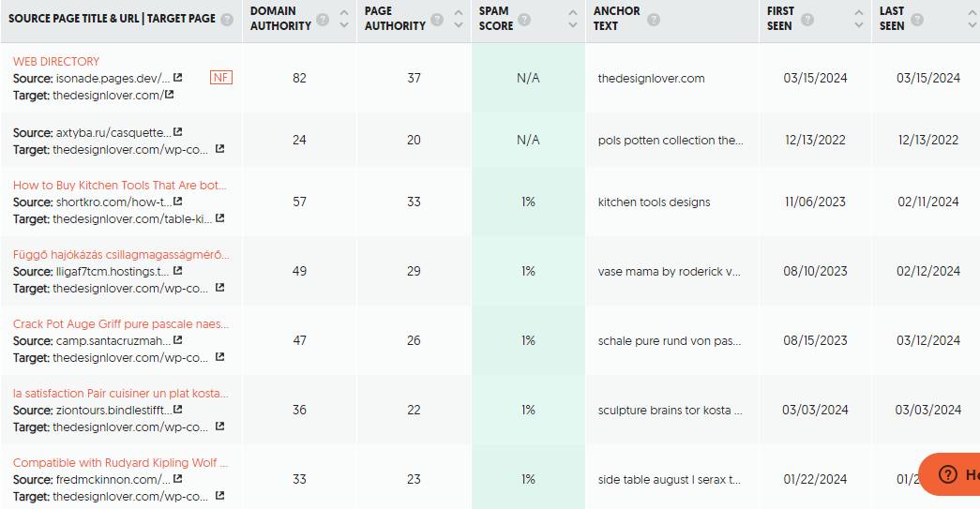This screenshot has width=980, height=509.
Task: Open the orange Help button
Action: tap(952, 474)
